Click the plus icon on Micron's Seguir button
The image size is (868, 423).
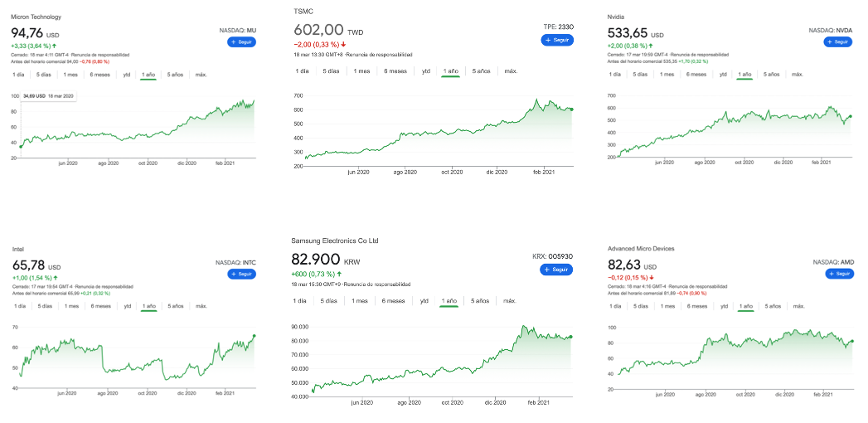(x=233, y=41)
